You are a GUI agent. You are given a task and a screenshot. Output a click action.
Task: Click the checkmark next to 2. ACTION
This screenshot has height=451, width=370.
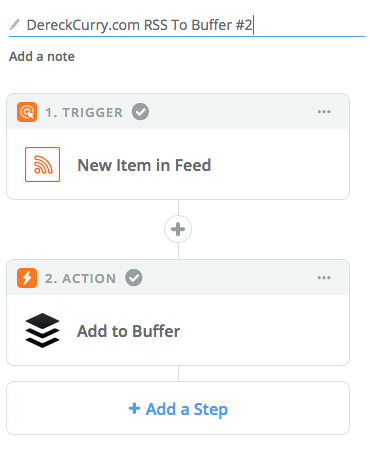[x=134, y=278]
